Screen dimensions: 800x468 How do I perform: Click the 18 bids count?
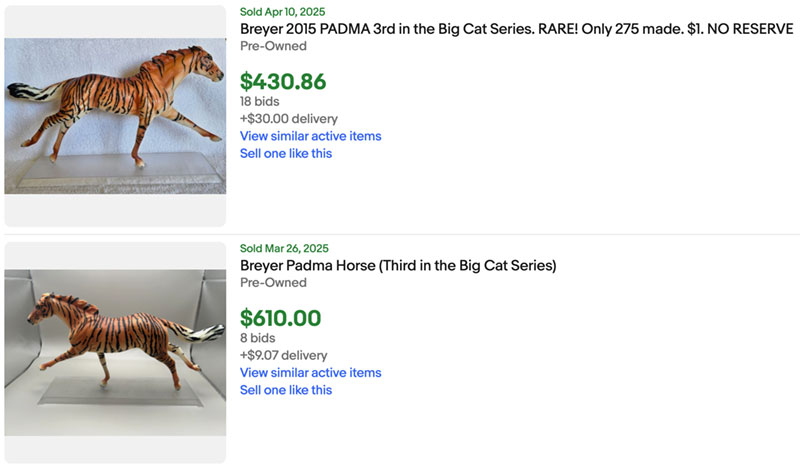259,101
